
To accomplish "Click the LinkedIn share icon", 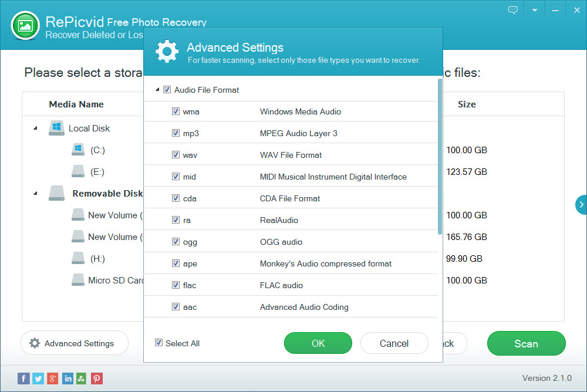I will [x=67, y=379].
